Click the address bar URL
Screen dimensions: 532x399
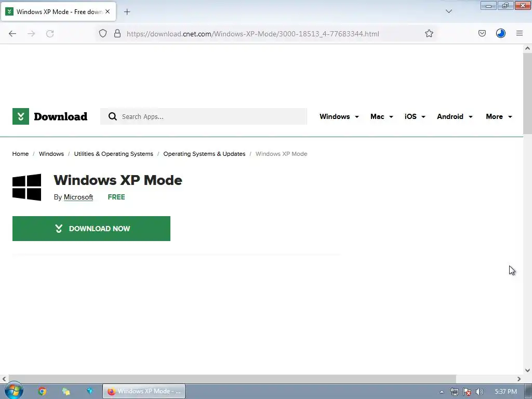[x=253, y=34]
